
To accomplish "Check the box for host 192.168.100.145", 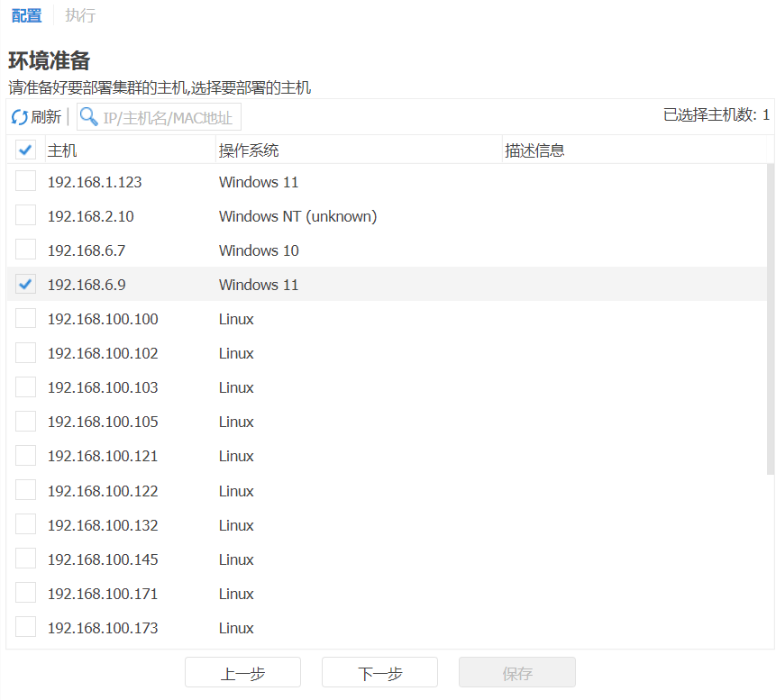I will coord(26,559).
